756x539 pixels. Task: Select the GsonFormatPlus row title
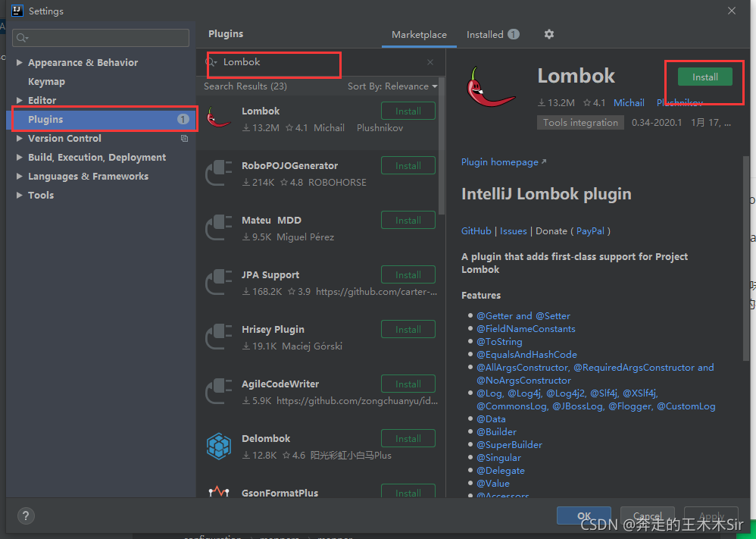tap(280, 493)
